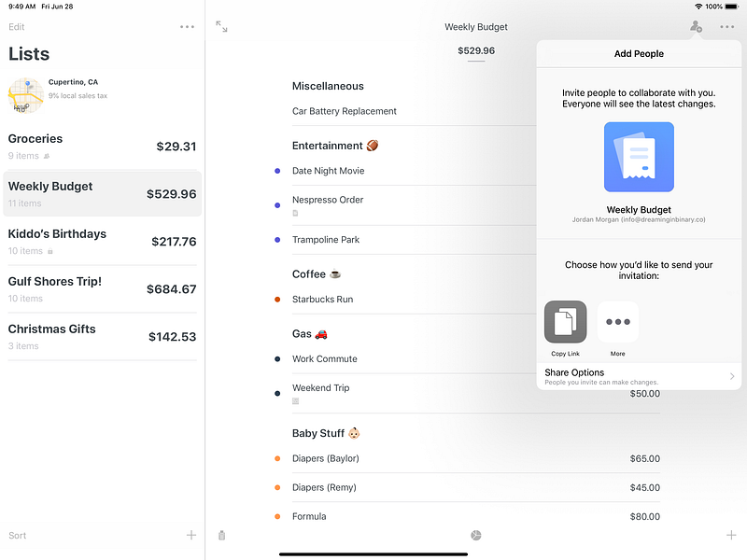Tap the orange dot beside Formula
The width and height of the screenshot is (747, 560).
click(x=277, y=517)
